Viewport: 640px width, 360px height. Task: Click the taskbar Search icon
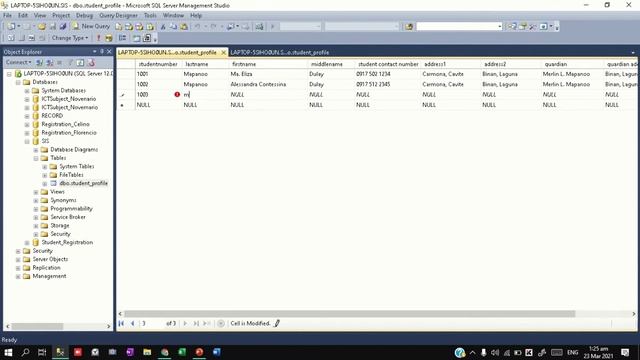(25, 352)
